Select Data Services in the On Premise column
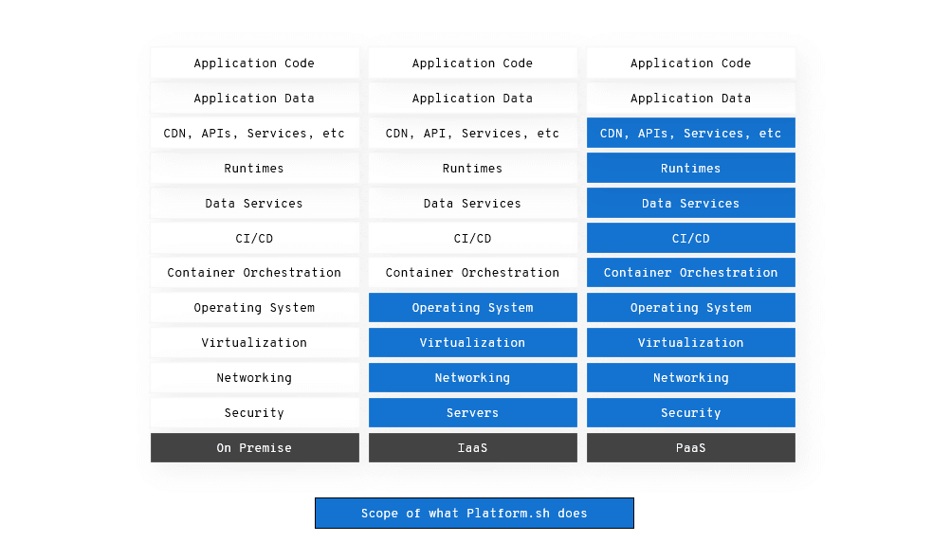The image size is (932, 560). (254, 203)
